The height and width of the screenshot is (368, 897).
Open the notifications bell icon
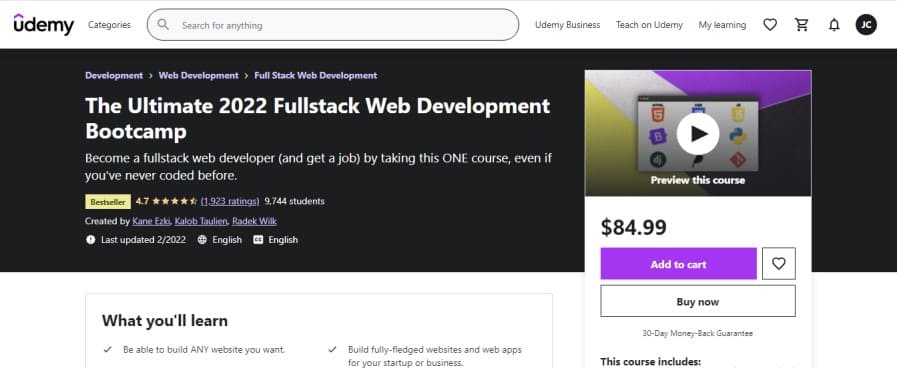[834, 25]
